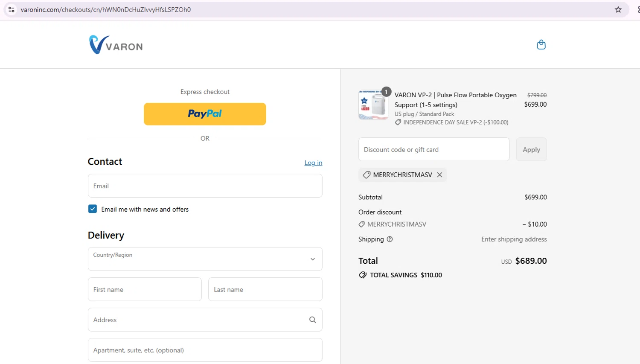
Task: Focus the Last name field
Action: click(265, 289)
